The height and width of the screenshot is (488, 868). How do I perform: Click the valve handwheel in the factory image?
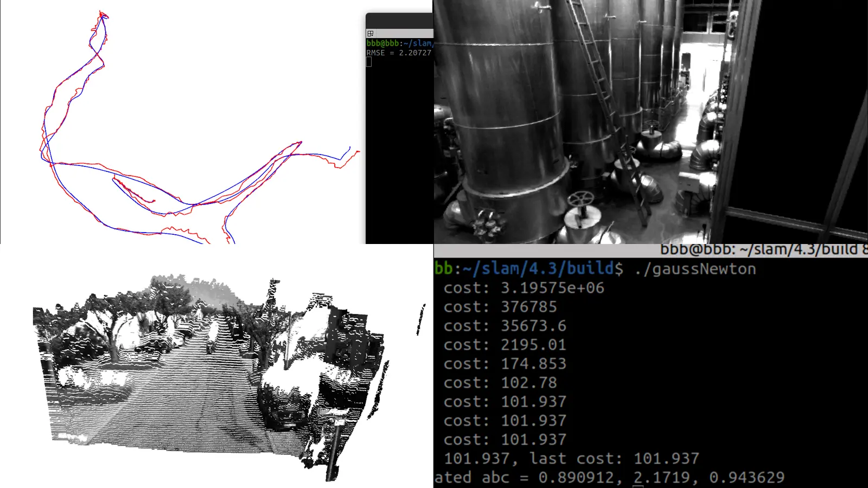point(580,198)
